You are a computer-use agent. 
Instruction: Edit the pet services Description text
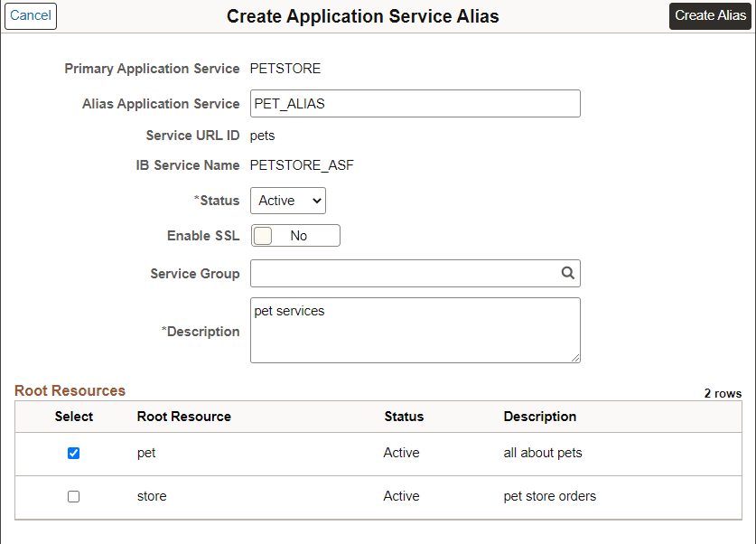[415, 330]
